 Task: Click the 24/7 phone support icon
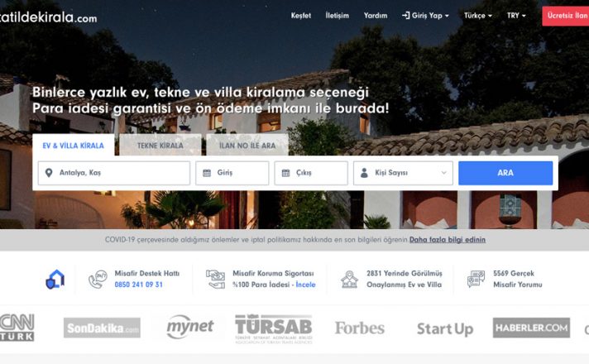point(98,279)
